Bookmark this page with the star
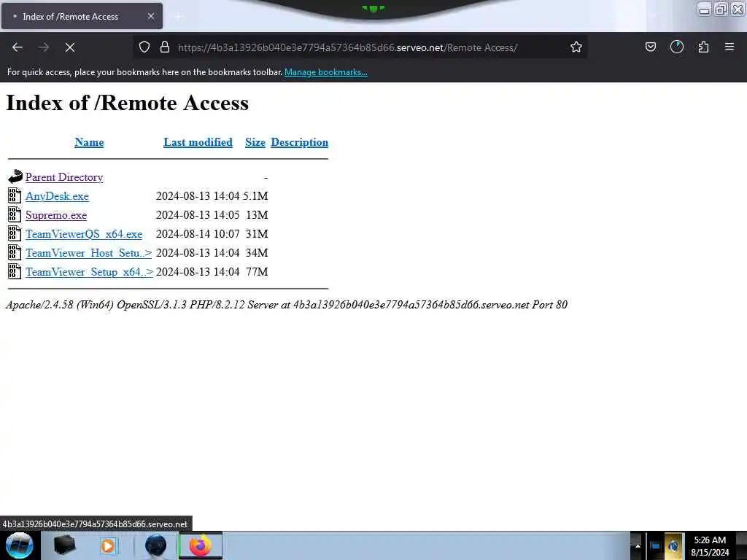 tap(576, 47)
